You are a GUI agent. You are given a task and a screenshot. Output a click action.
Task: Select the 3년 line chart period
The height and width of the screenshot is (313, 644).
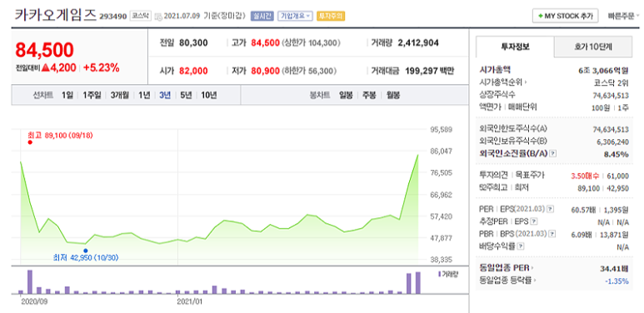pos(165,96)
